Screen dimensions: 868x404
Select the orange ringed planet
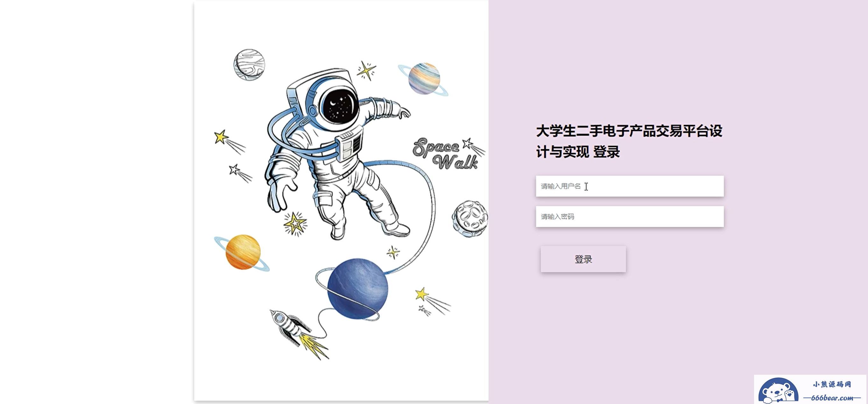pyautogui.click(x=242, y=252)
